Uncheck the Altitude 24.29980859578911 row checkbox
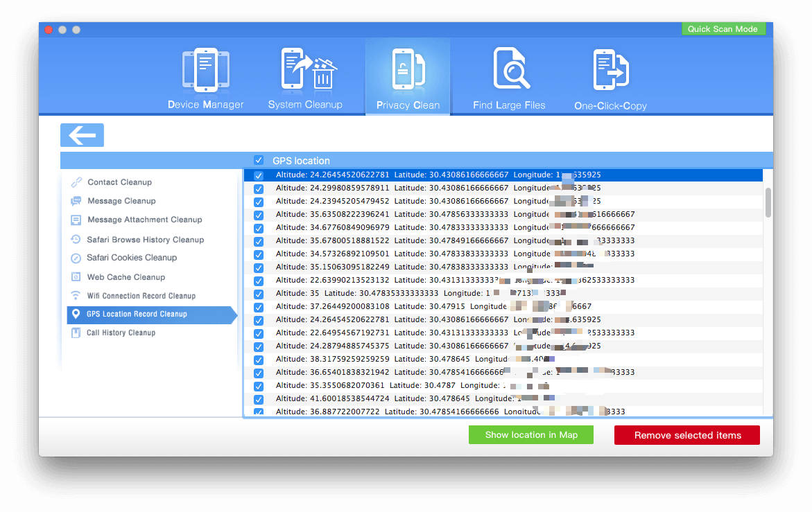This screenshot has width=812, height=512. [259, 188]
